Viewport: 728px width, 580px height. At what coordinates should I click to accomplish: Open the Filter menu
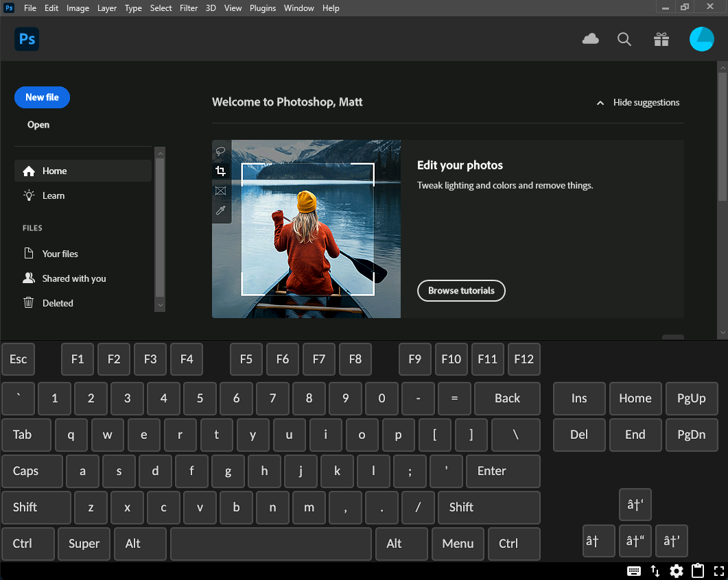188,8
